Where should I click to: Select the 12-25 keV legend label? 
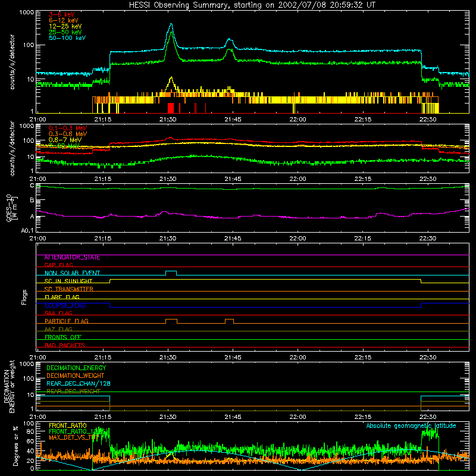click(x=65, y=26)
